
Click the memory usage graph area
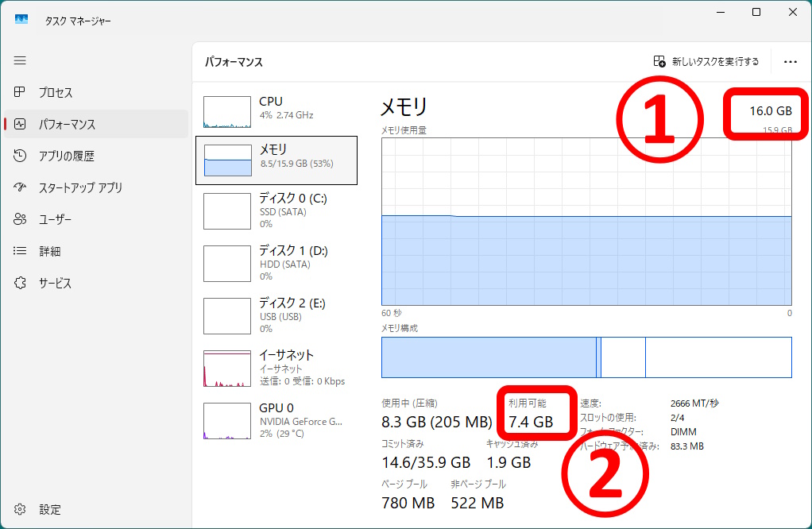click(586, 222)
